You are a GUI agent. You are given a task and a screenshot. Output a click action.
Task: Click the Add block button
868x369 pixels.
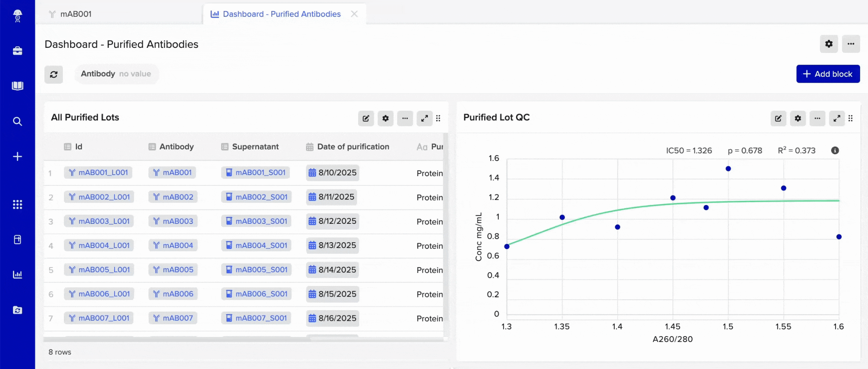[828, 74]
